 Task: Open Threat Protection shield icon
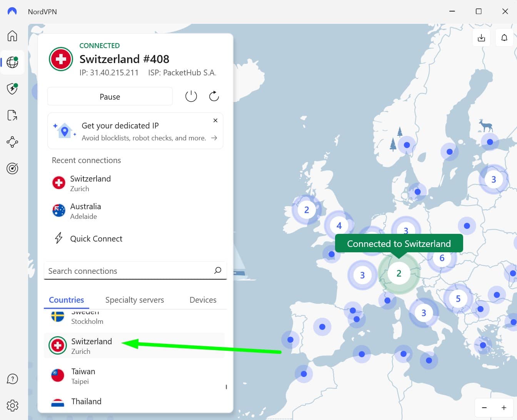(x=12, y=89)
